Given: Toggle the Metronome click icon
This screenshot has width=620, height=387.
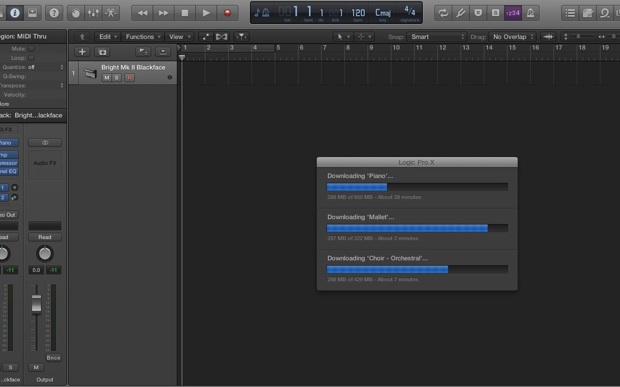Looking at the screenshot, I should [531, 13].
